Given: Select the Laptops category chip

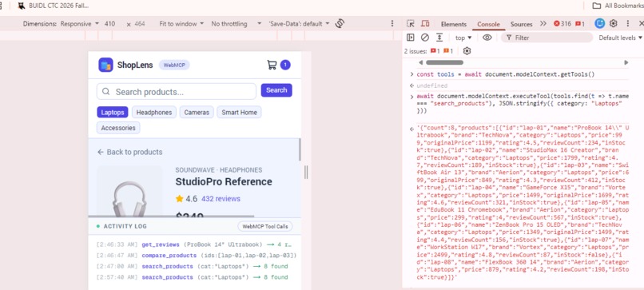Looking at the screenshot, I should point(113,112).
